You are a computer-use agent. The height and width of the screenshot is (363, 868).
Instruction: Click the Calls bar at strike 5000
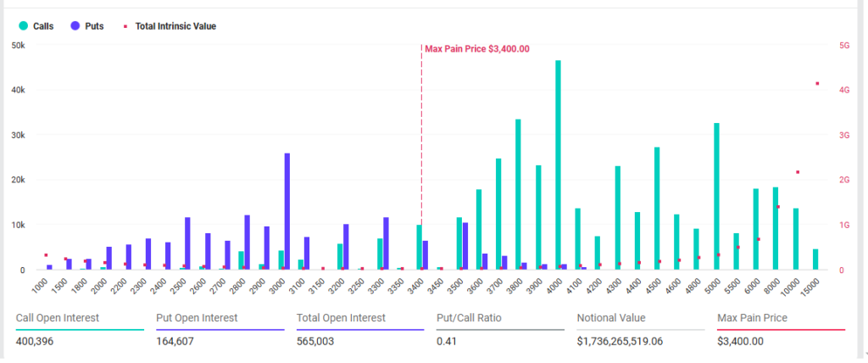click(x=716, y=196)
